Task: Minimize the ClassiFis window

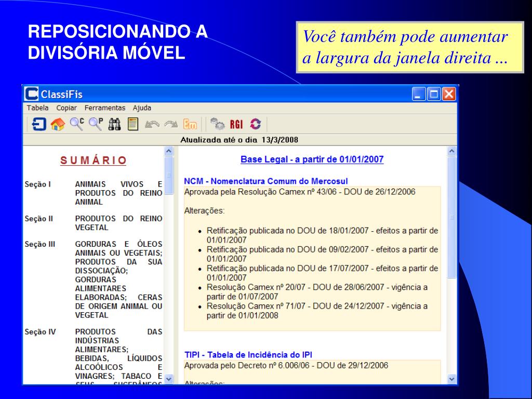Action: (419, 94)
